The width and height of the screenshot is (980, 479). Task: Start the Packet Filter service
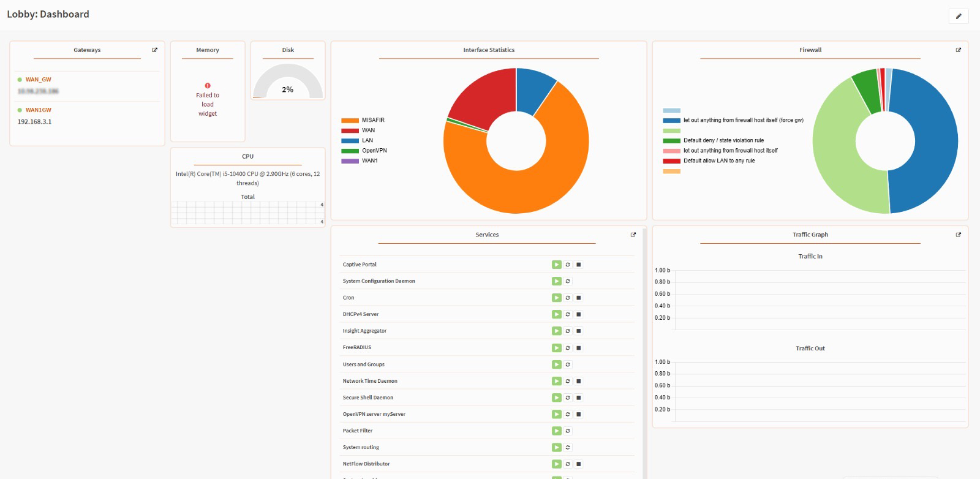point(557,431)
